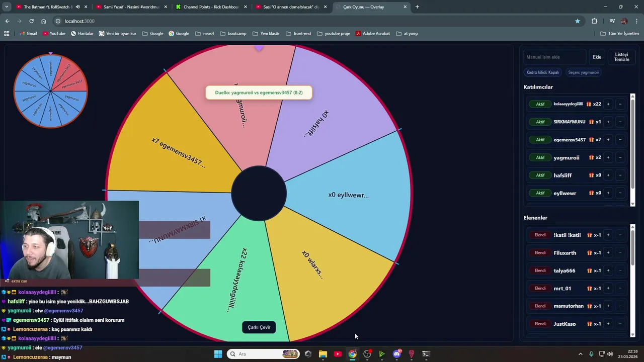Image resolution: width=644 pixels, height=362 pixels.
Task: Click minus on yagmuroii row
Action: (x=620, y=157)
